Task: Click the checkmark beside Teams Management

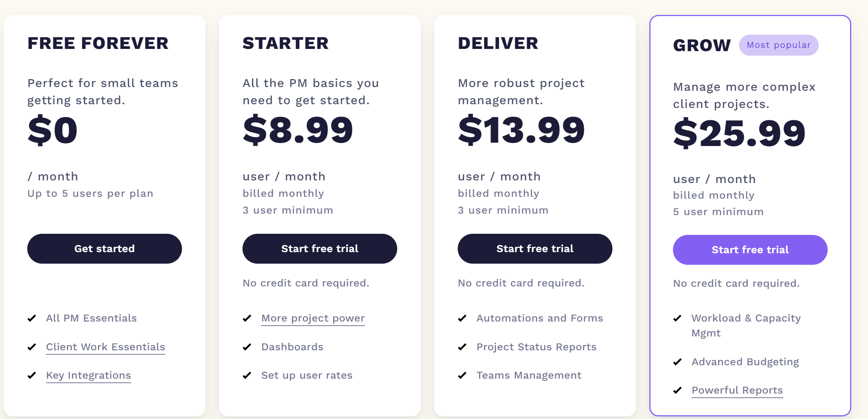Action: pyautogui.click(x=463, y=376)
